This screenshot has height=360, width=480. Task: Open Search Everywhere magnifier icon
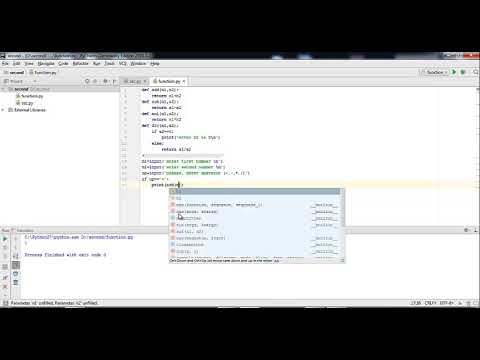(476, 72)
